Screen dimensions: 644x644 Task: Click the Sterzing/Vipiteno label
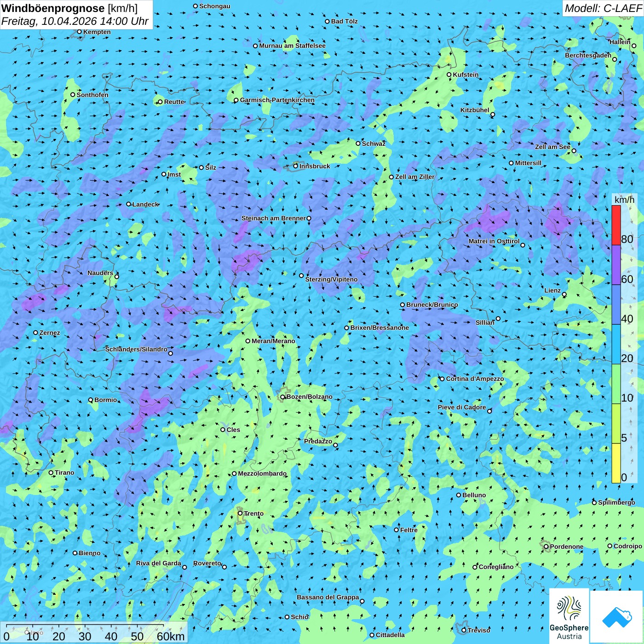(x=331, y=279)
